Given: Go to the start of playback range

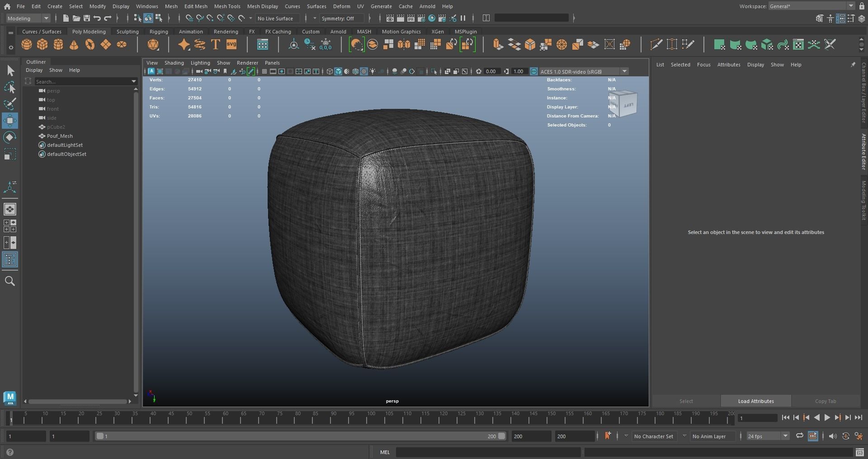Looking at the screenshot, I should pos(786,418).
